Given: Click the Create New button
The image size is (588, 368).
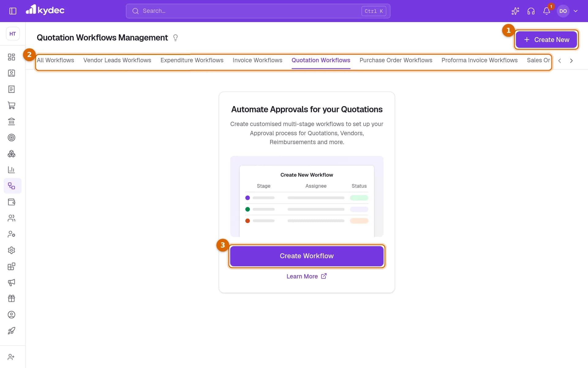Looking at the screenshot, I should point(546,40).
